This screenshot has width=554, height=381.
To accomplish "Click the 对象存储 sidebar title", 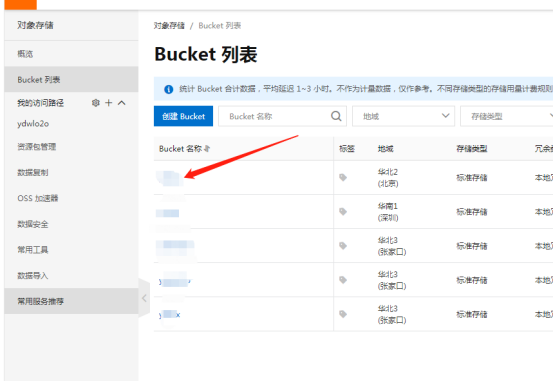I will pos(35,25).
